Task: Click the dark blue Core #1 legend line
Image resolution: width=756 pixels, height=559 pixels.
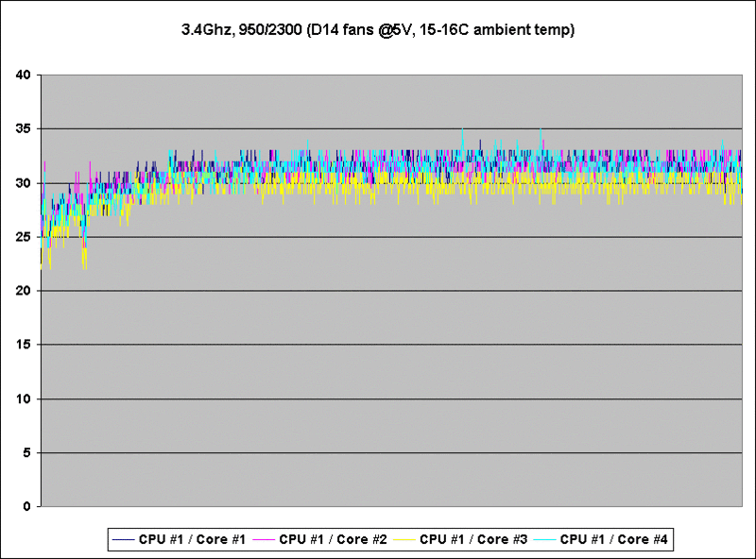Action: [x=123, y=540]
